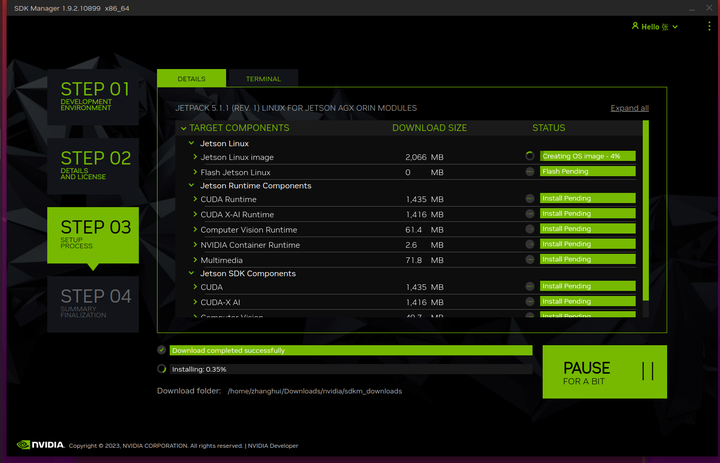Click the 2.6 MB download size value
The image size is (720, 463).
coord(424,245)
